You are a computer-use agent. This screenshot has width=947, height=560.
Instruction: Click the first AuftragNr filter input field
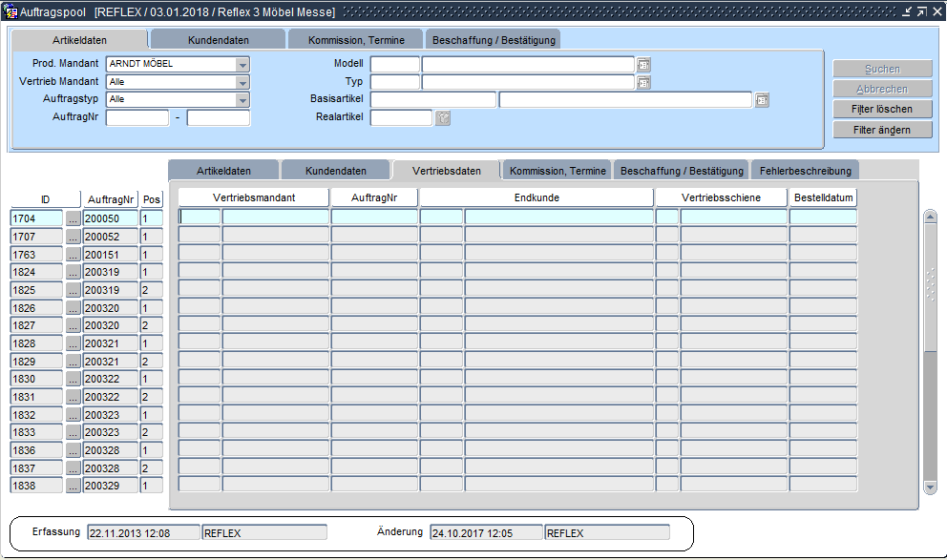click(x=137, y=118)
